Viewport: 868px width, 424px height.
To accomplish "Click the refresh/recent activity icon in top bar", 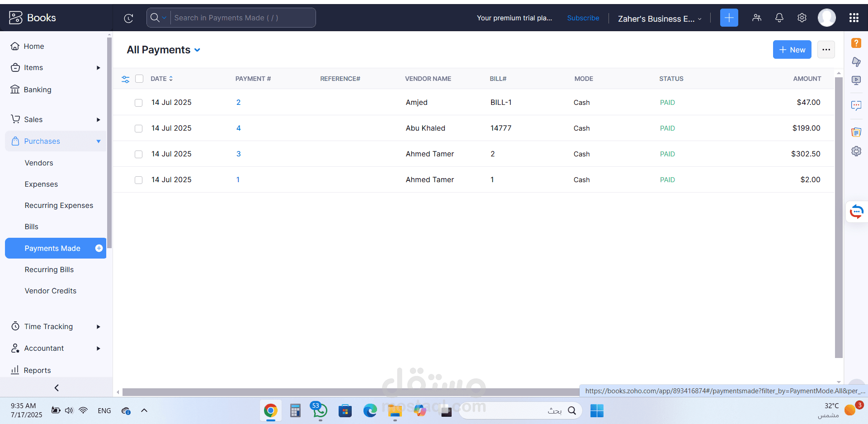I will click(x=128, y=18).
